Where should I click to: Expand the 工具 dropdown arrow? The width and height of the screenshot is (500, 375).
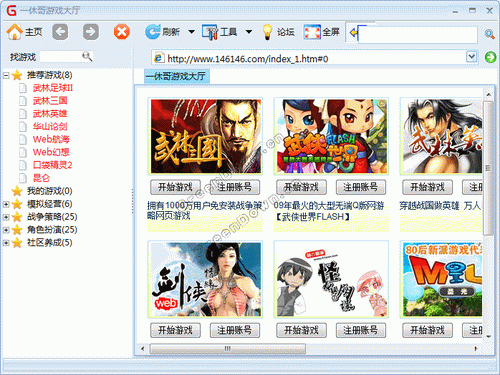(x=249, y=32)
